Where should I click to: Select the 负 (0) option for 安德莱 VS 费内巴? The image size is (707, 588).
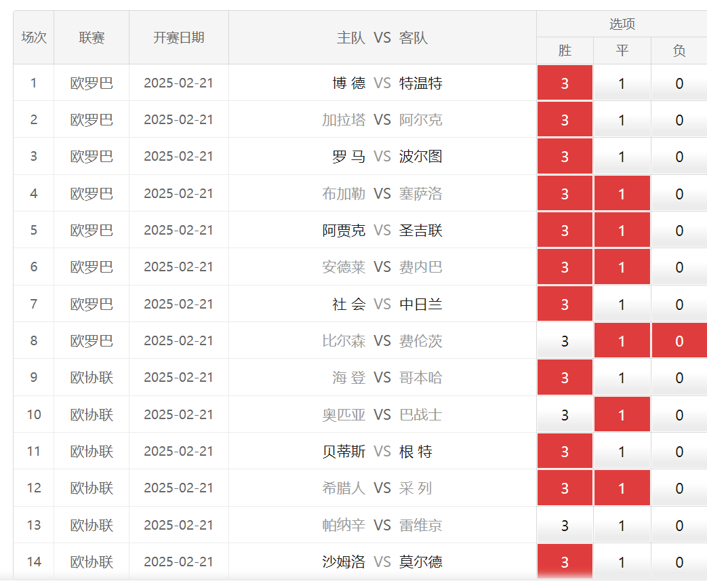coord(679,267)
